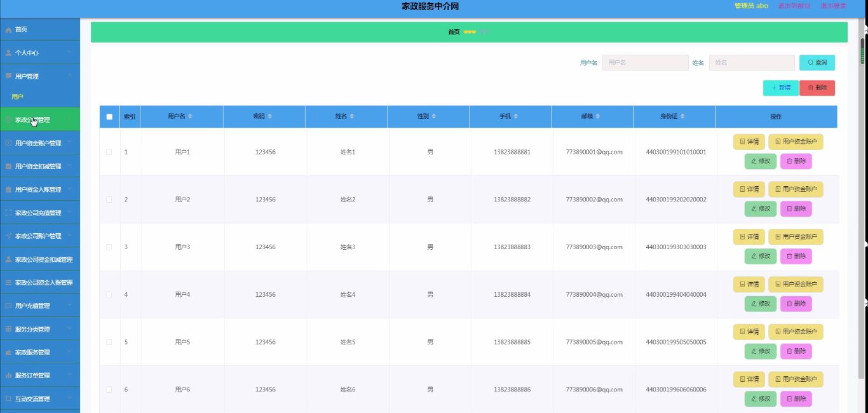868x413 pixels.
Task: Click the chart icon beside 服务订单管理
Action: tap(8, 376)
